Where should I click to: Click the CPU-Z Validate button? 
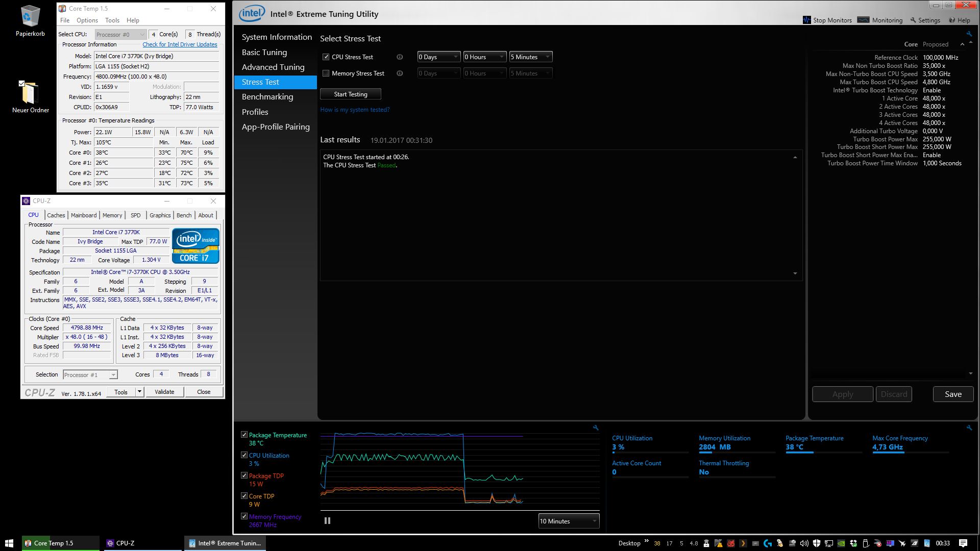click(164, 392)
